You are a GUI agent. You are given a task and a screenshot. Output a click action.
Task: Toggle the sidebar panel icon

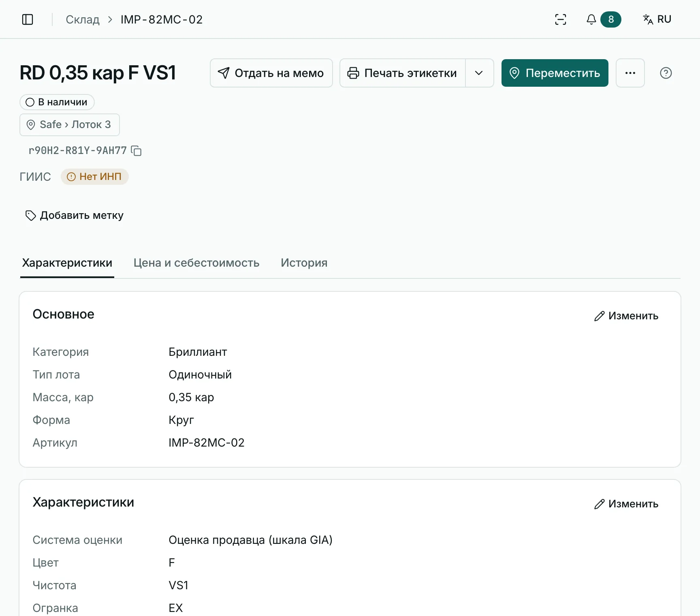coord(28,19)
